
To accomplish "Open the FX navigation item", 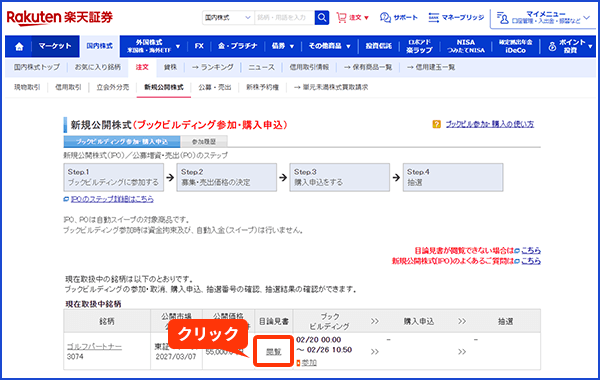I will [199, 46].
